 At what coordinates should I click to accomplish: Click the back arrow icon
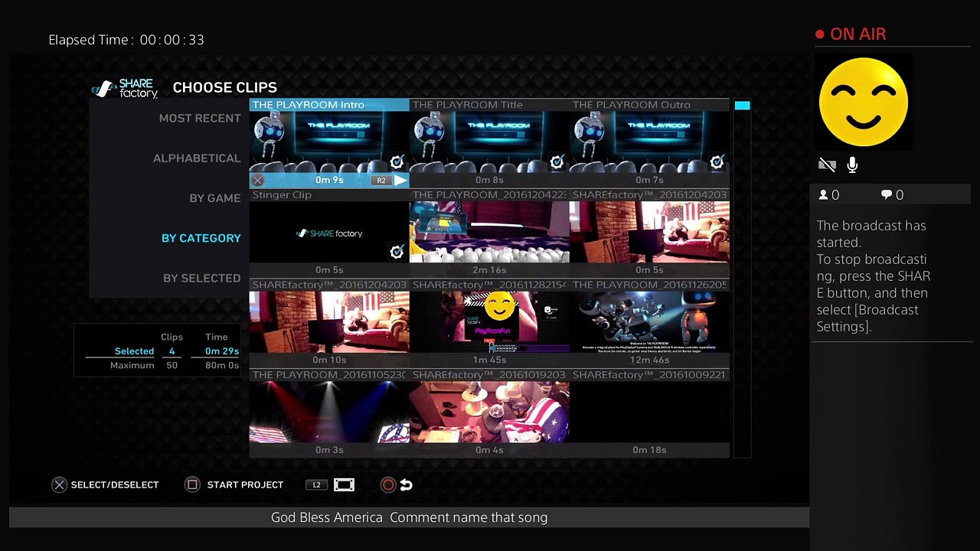click(x=407, y=484)
